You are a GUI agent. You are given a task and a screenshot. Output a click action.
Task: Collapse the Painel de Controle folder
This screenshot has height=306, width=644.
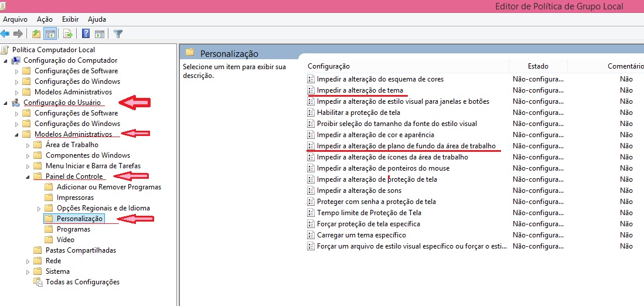(28, 177)
